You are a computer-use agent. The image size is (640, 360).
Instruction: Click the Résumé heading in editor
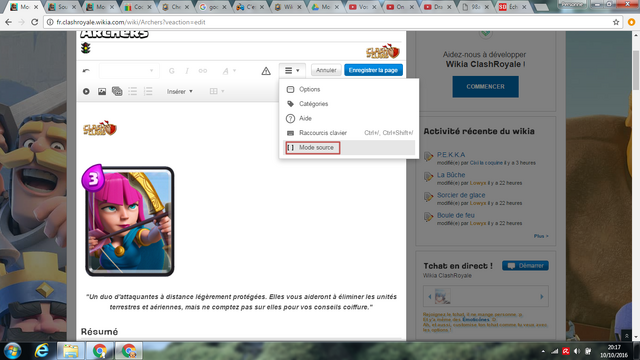point(99,331)
